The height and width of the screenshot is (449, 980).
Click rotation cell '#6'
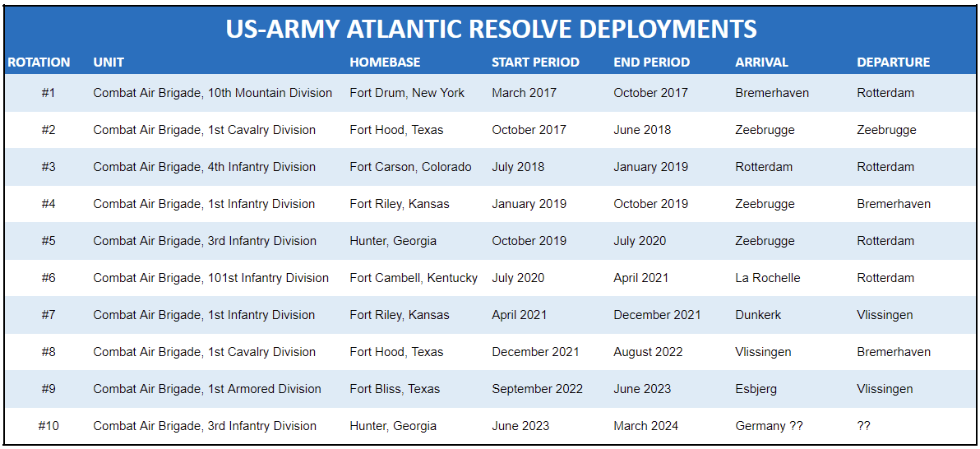(49, 278)
